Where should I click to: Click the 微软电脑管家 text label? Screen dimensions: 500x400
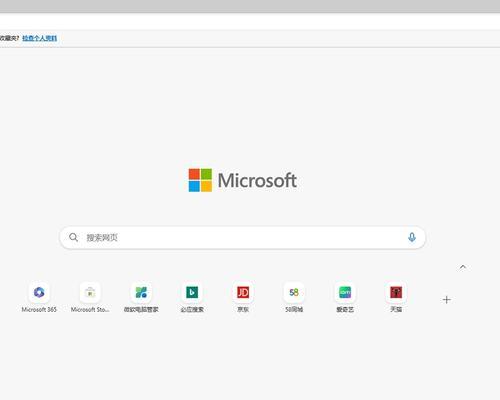pos(141,309)
